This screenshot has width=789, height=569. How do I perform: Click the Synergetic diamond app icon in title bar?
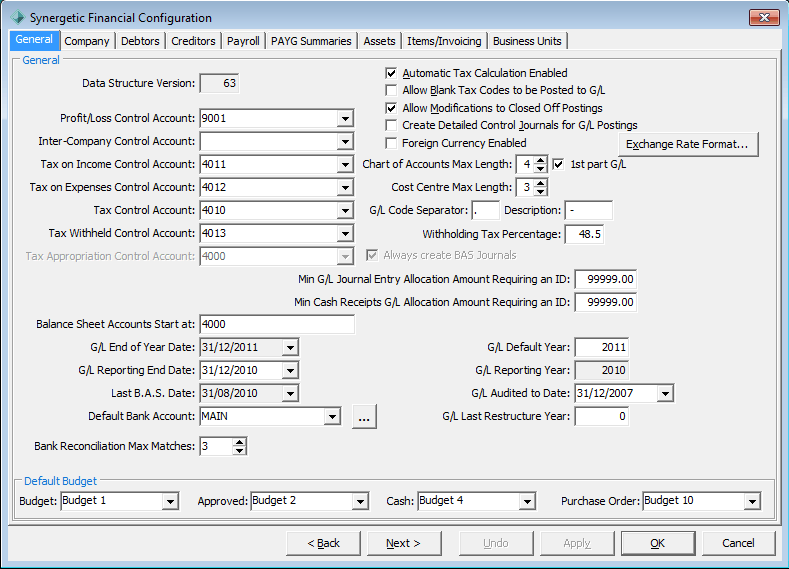[18, 18]
